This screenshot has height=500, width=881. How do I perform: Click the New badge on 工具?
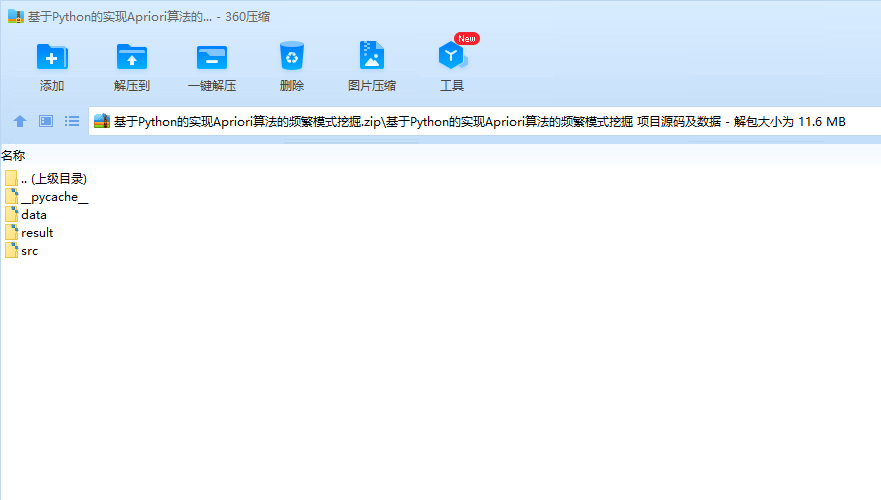tap(466, 38)
